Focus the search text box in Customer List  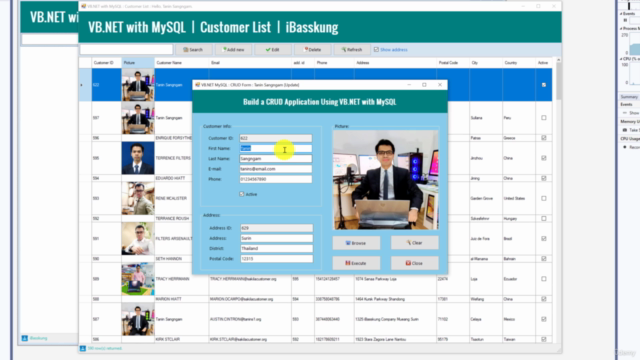click(x=127, y=49)
